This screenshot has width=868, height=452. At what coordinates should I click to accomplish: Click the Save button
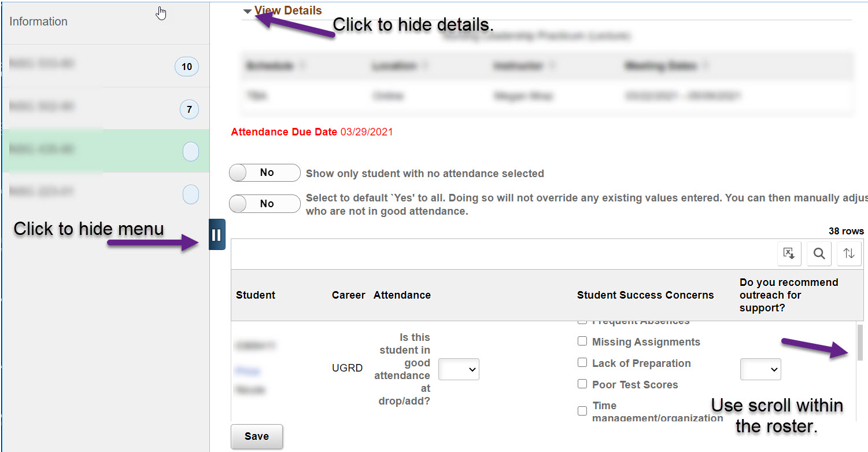(x=257, y=436)
